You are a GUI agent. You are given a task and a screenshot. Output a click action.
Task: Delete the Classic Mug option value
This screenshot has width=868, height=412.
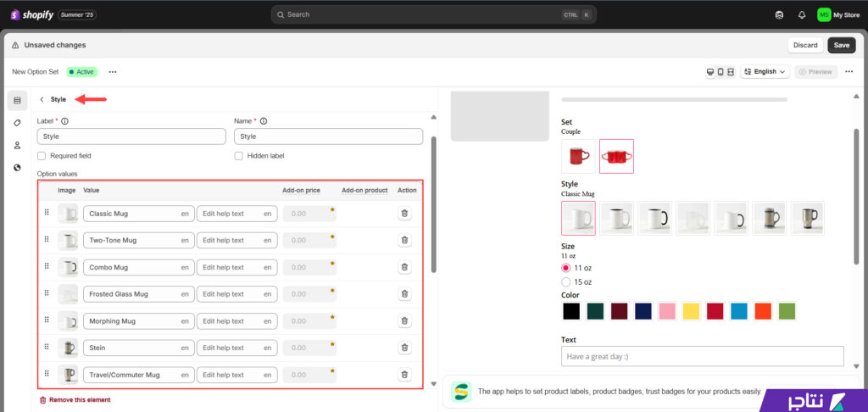tap(404, 213)
